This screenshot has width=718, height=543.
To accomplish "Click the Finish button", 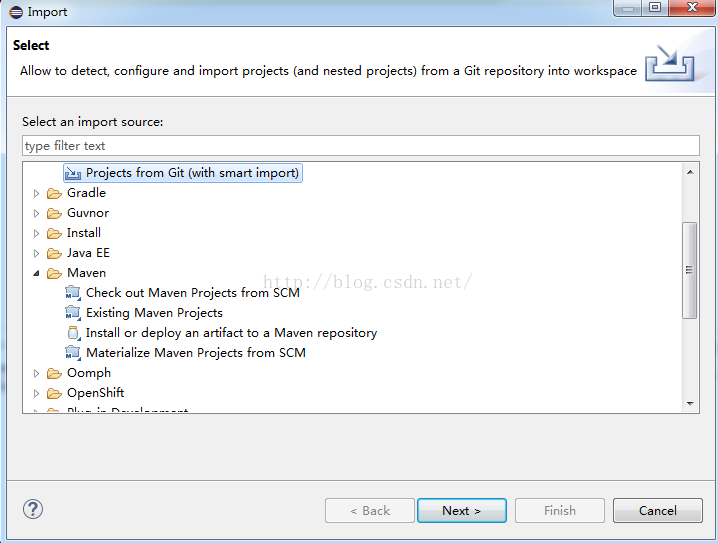I will [560, 510].
